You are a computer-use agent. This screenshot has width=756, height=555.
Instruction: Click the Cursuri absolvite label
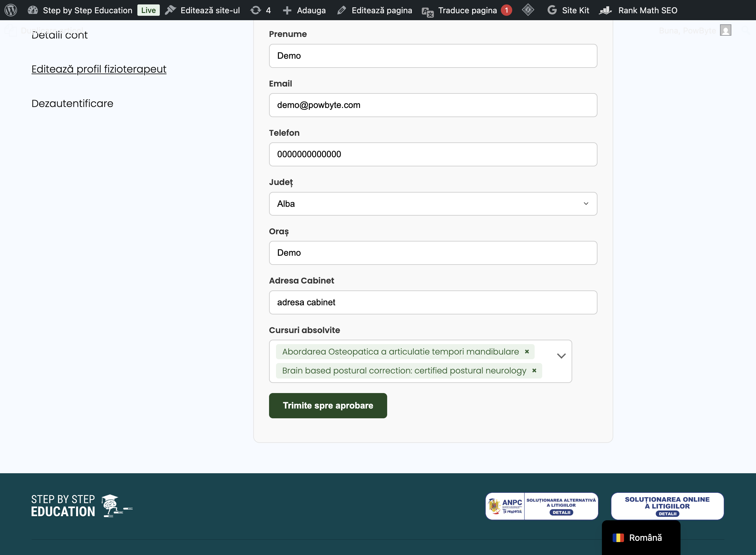pos(304,330)
